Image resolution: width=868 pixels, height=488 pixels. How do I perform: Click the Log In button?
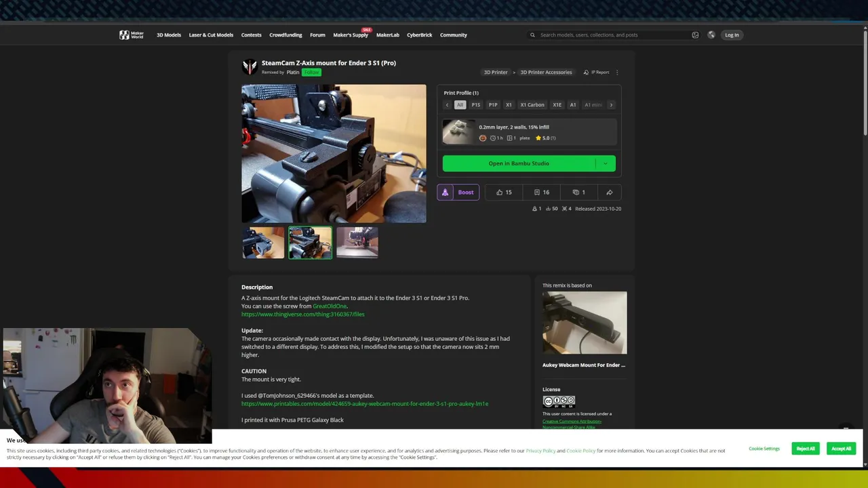click(x=732, y=35)
